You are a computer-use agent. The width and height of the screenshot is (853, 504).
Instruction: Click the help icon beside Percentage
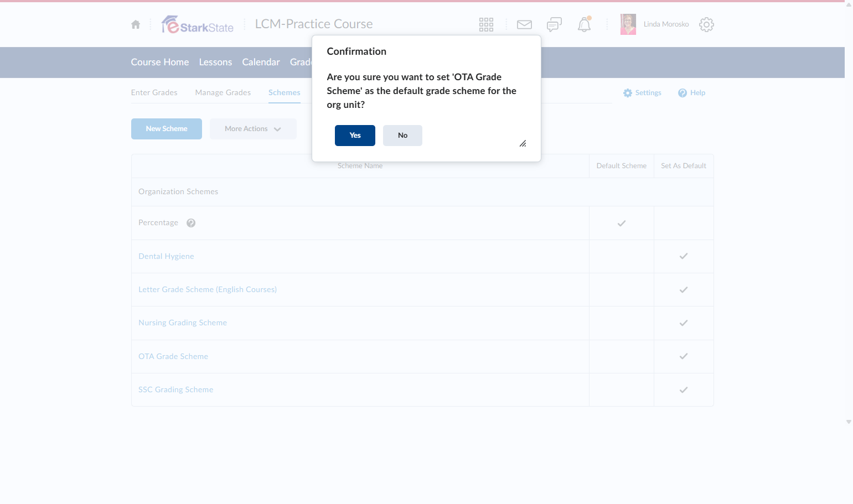click(x=191, y=223)
